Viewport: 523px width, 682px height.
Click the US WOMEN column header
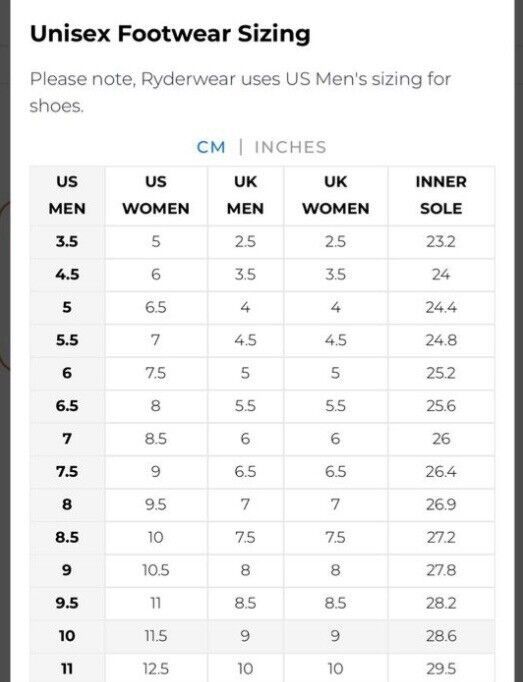tap(156, 195)
